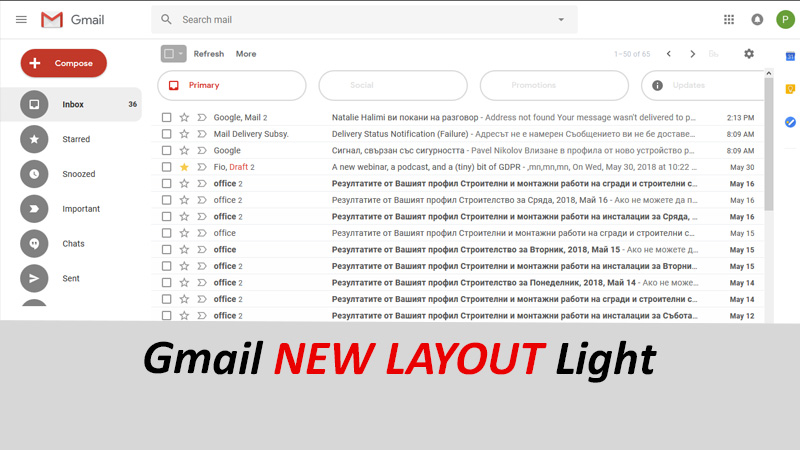Open the main menu hamburger icon
The width and height of the screenshot is (800, 450).
pyautogui.click(x=21, y=19)
